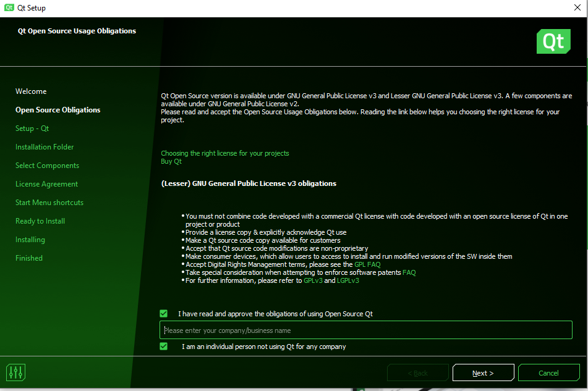588x391 pixels.
Task: Cancel the Qt installation
Action: coord(548,372)
